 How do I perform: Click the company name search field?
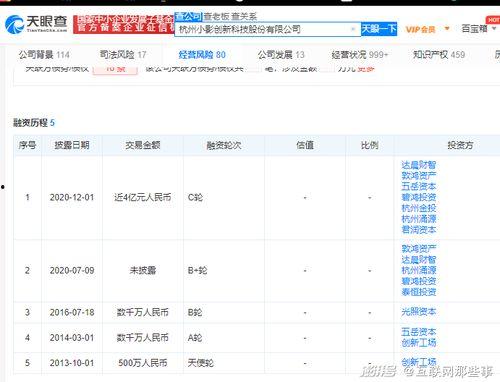tap(267, 29)
